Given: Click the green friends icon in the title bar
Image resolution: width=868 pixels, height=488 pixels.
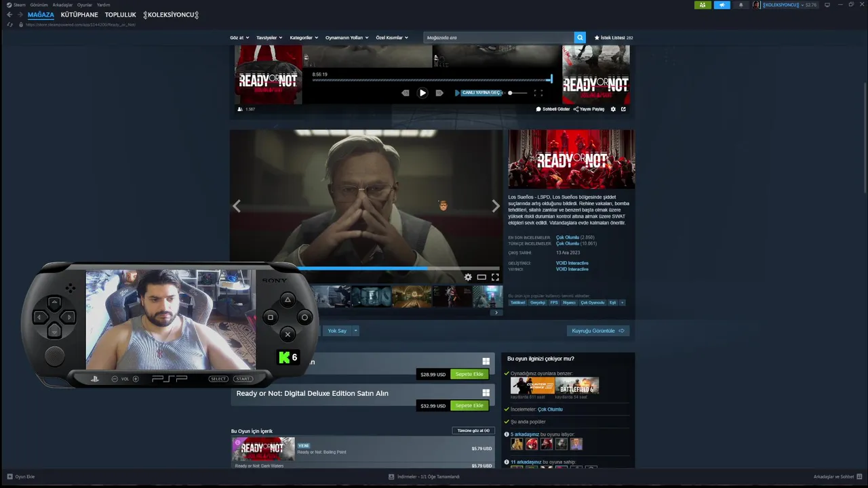Looking at the screenshot, I should click(x=703, y=5).
